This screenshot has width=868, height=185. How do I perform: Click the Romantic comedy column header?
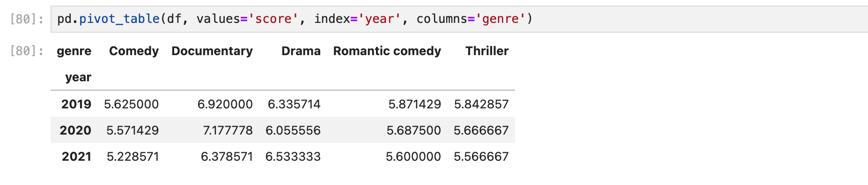[x=387, y=51]
